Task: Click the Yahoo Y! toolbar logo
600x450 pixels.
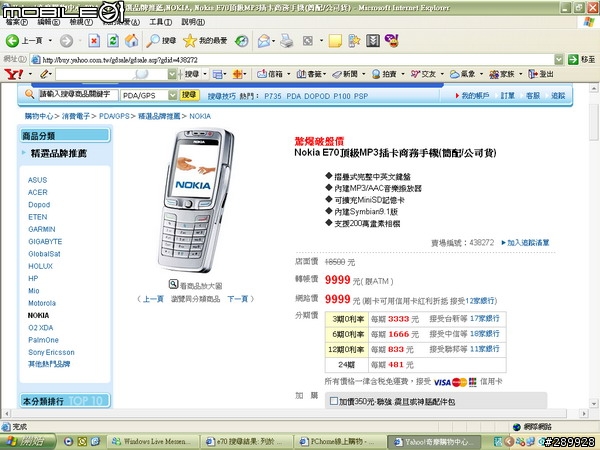Action: (13, 74)
